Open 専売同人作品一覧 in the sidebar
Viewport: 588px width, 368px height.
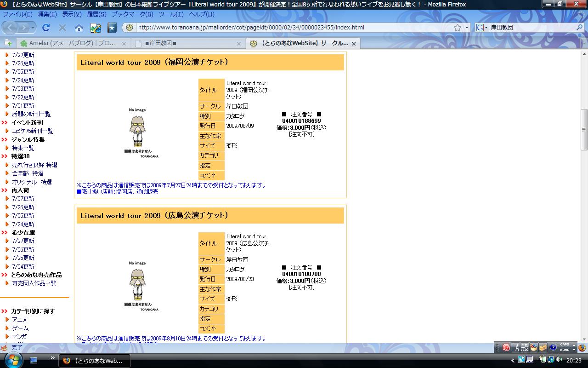pos(34,283)
